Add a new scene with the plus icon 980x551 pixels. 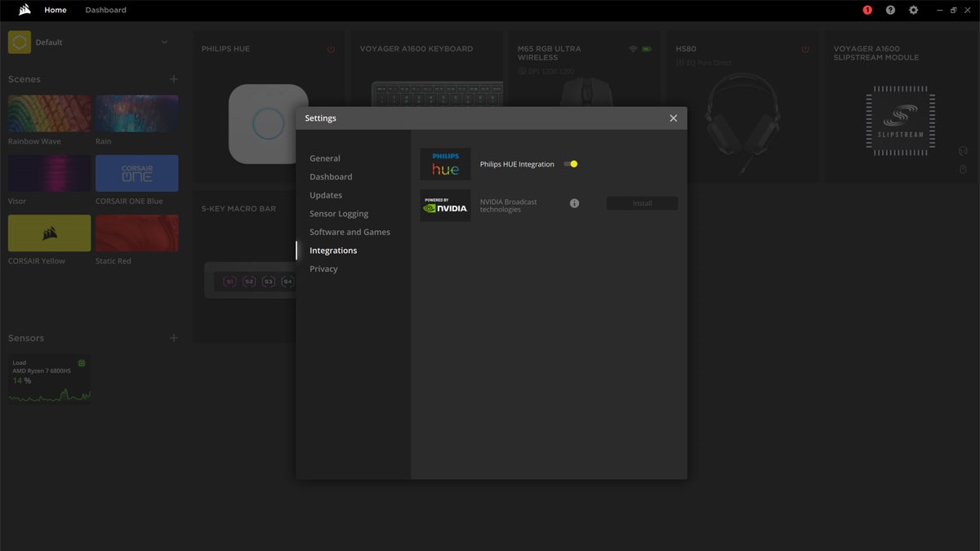pyautogui.click(x=173, y=79)
